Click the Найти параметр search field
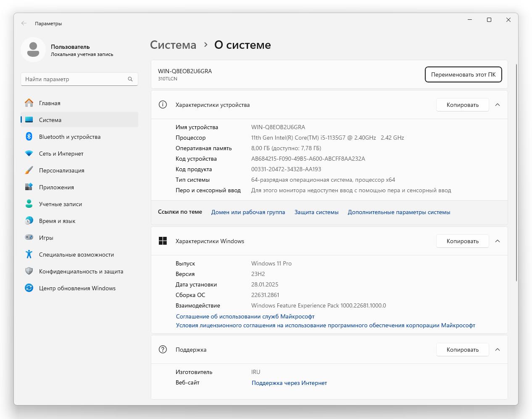The height and width of the screenshot is (419, 532). tap(79, 79)
